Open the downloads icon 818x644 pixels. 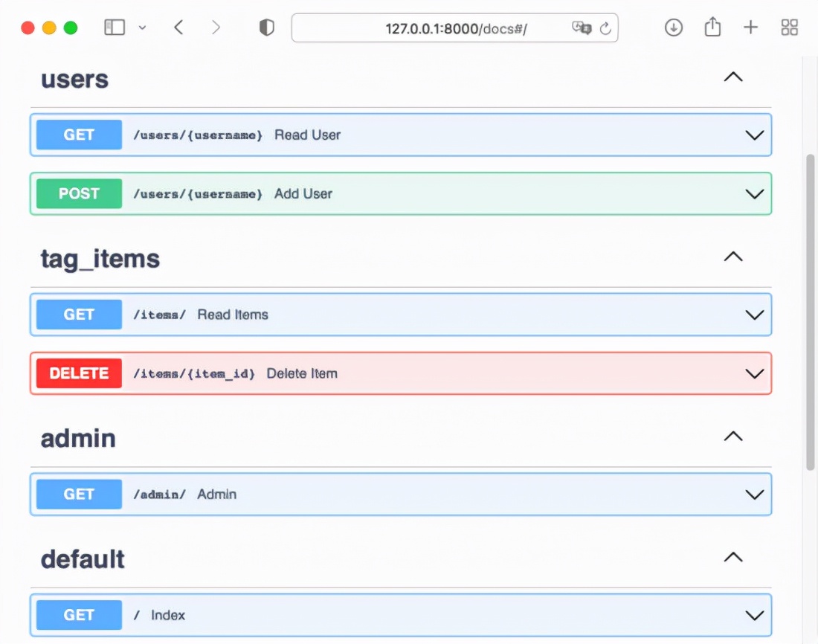[674, 28]
